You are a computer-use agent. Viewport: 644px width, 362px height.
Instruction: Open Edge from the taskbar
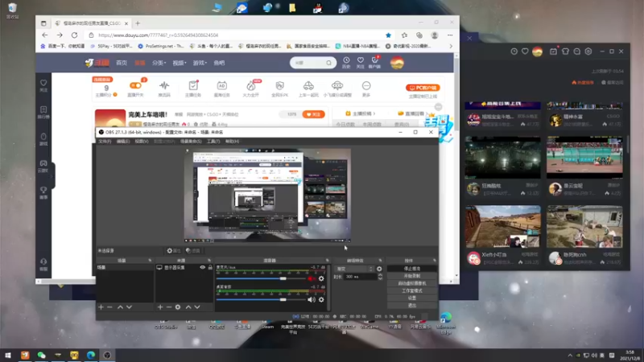coord(91,355)
